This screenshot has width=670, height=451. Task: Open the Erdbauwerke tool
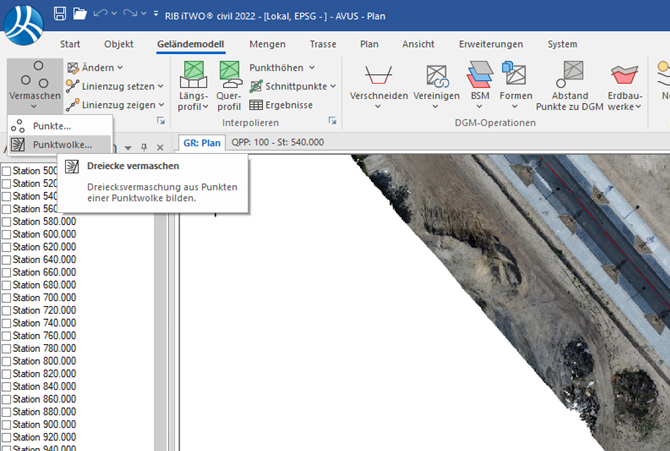(624, 85)
